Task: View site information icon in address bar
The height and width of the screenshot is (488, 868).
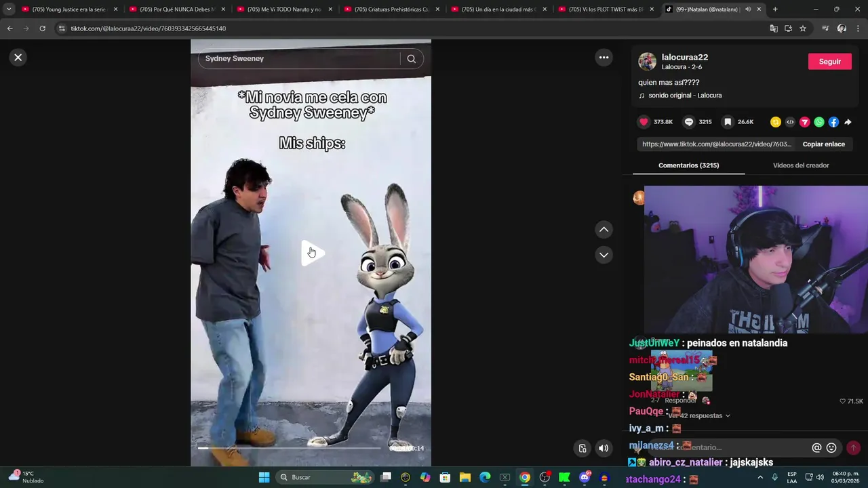Action: (x=62, y=28)
